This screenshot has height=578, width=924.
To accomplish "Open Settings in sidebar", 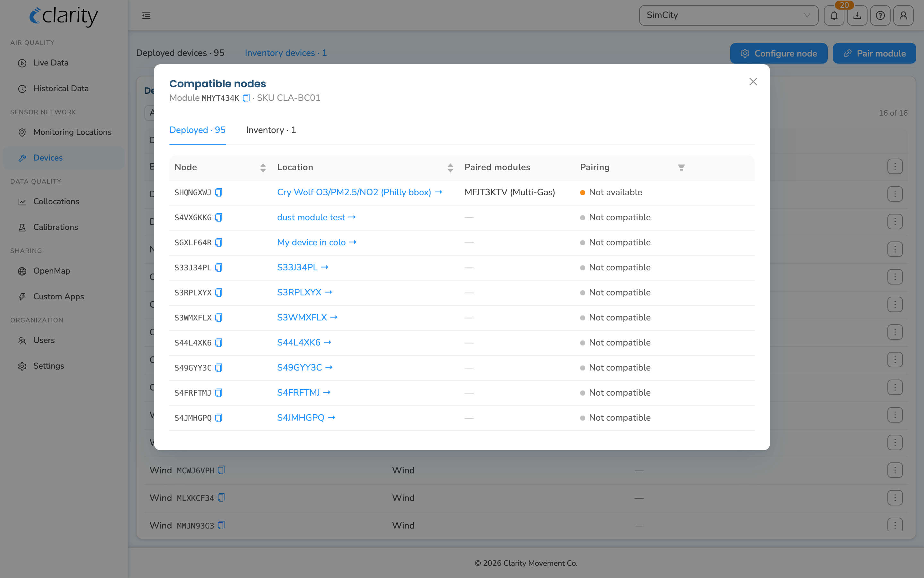I will pos(64,366).
